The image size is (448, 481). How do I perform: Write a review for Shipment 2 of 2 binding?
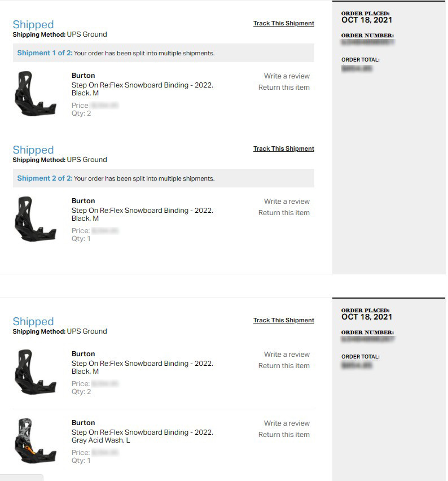pyautogui.click(x=287, y=202)
